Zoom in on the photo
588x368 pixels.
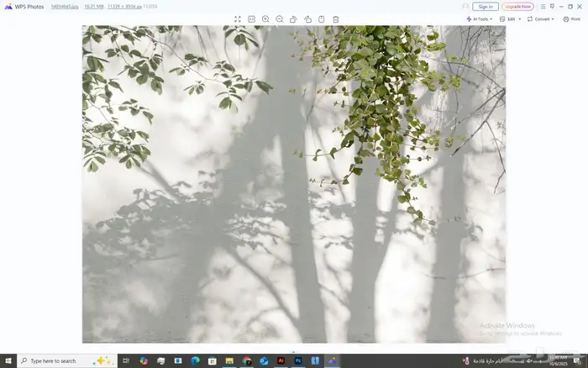(265, 18)
